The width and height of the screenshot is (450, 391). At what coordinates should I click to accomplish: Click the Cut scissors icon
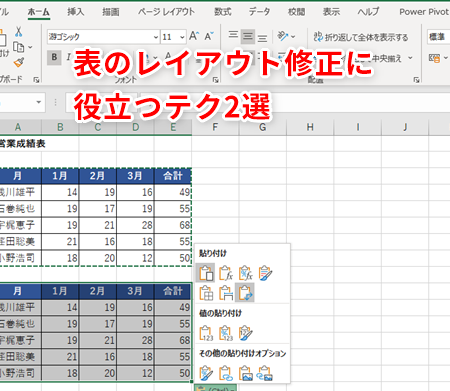point(19,32)
